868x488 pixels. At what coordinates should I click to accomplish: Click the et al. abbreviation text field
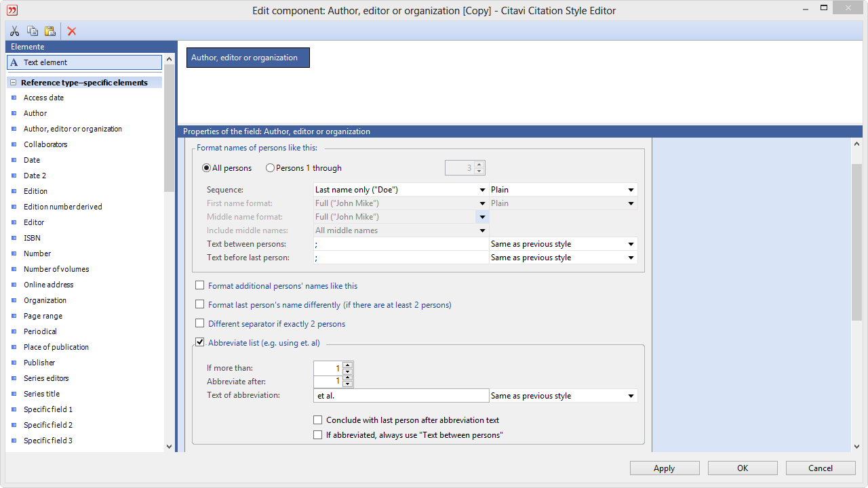point(401,396)
